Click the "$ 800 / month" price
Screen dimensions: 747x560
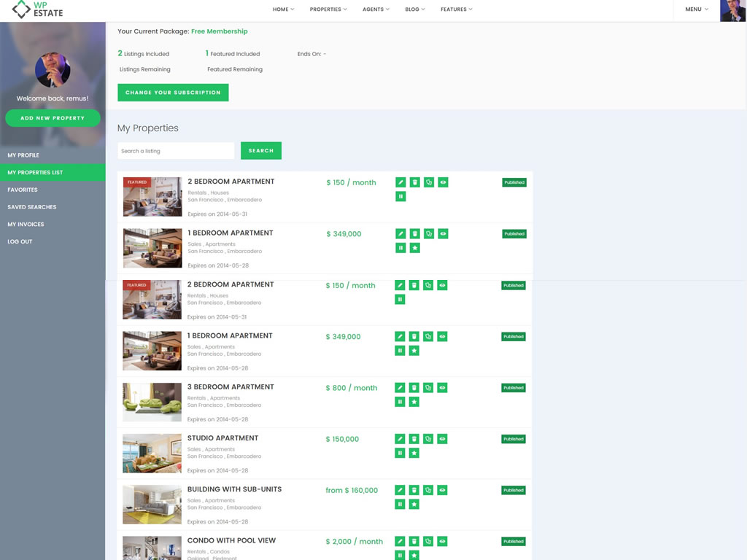(x=351, y=388)
